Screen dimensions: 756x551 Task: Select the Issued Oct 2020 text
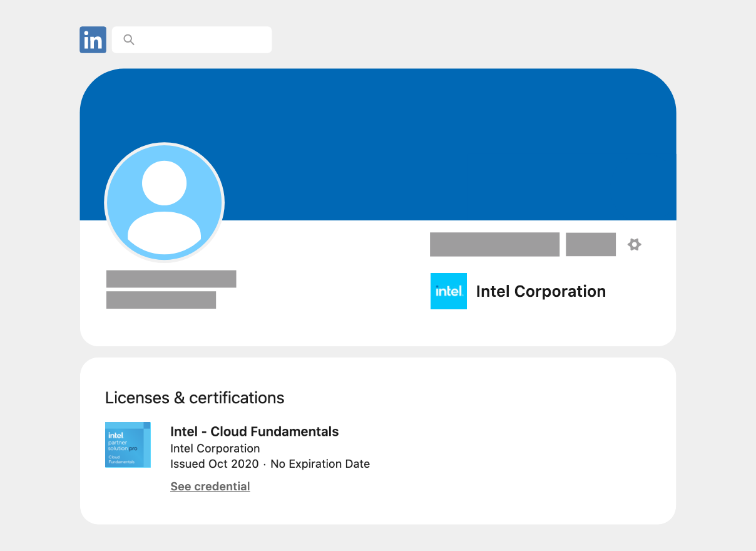(x=215, y=464)
